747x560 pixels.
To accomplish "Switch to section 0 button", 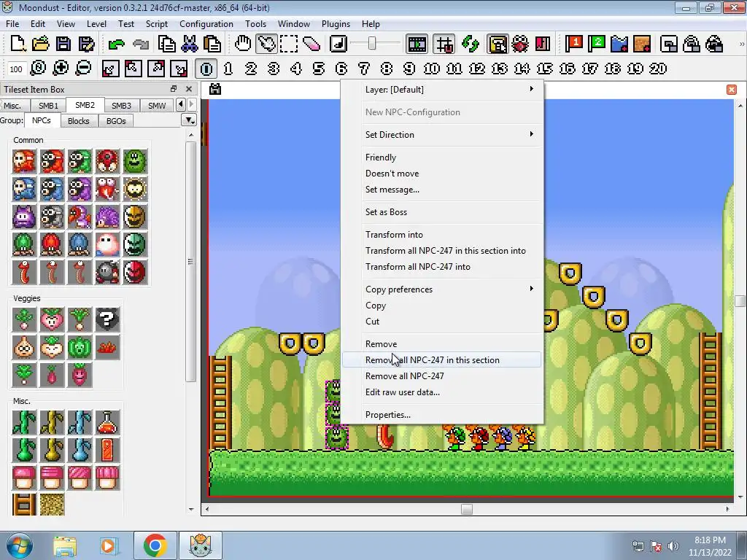I will tap(206, 69).
